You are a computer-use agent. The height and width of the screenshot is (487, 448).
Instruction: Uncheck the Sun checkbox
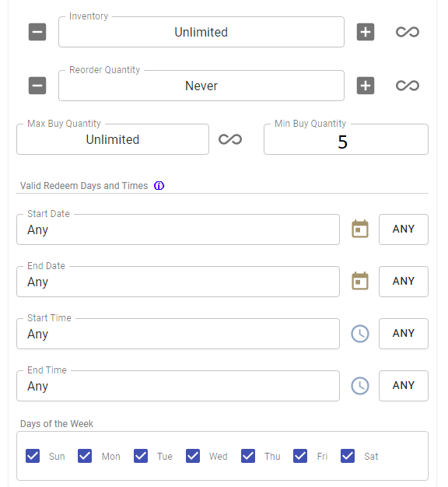[x=33, y=456]
